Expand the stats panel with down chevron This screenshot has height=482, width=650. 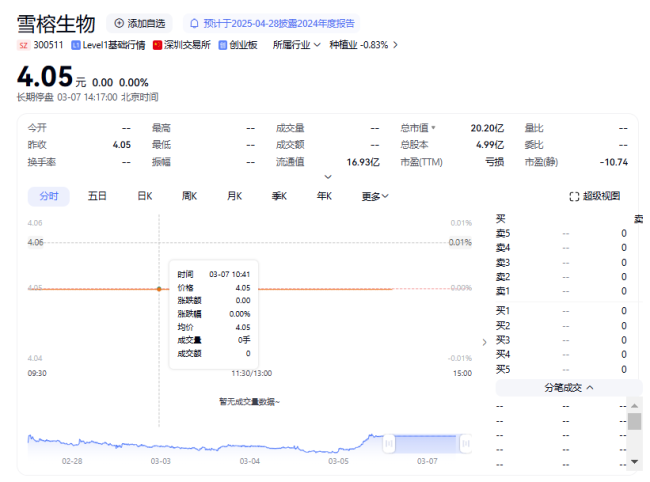[328, 177]
